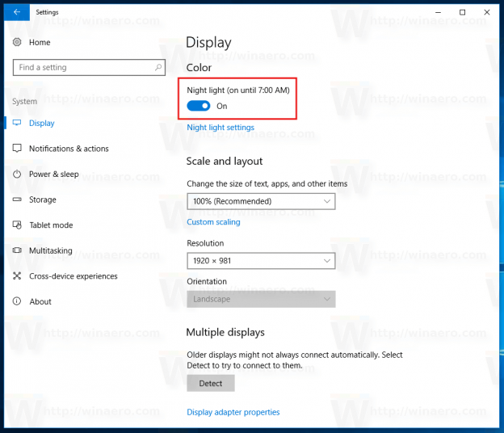Open Notifications & actions settings
The width and height of the screenshot is (504, 433).
click(x=69, y=149)
